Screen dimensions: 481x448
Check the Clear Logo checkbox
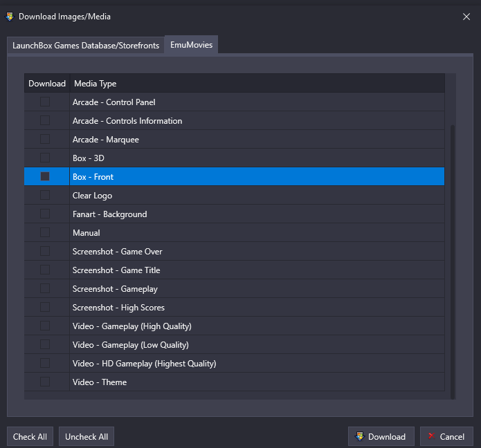(45, 195)
